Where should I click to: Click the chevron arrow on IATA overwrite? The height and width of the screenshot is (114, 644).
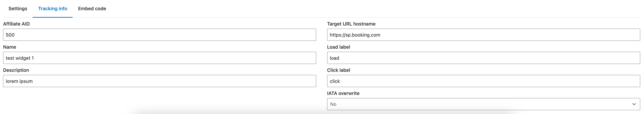634,104
